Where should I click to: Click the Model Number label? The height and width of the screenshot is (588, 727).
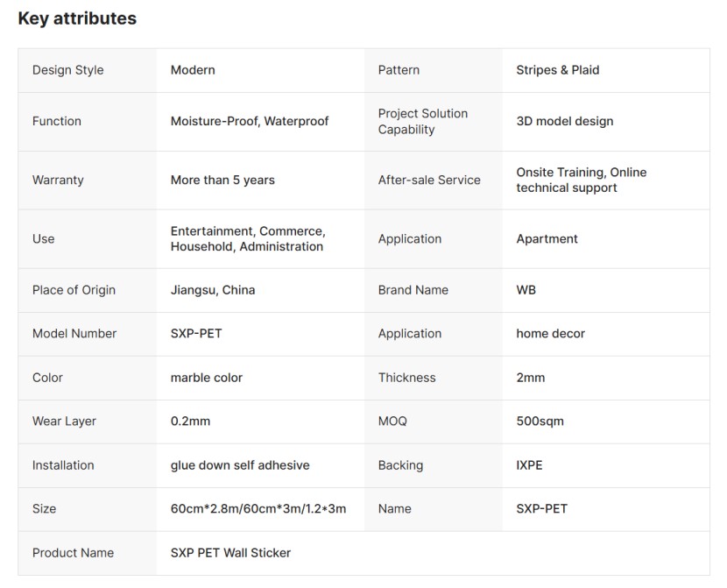[74, 334]
